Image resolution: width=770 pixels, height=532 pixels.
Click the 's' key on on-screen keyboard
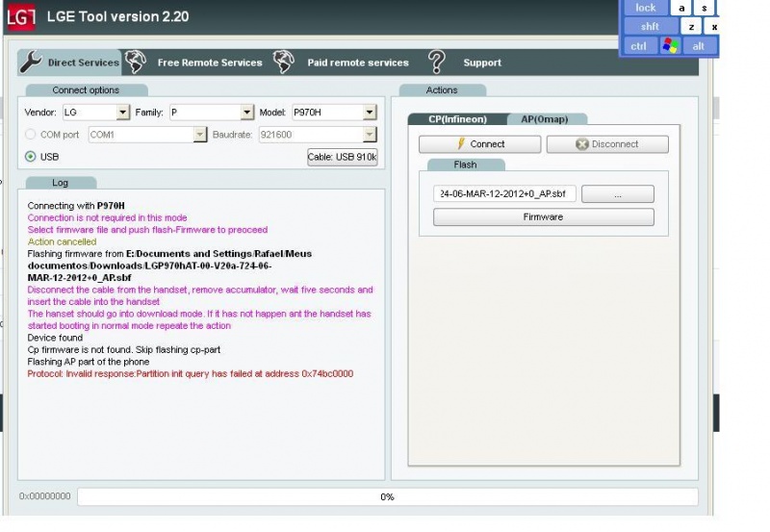coord(705,8)
